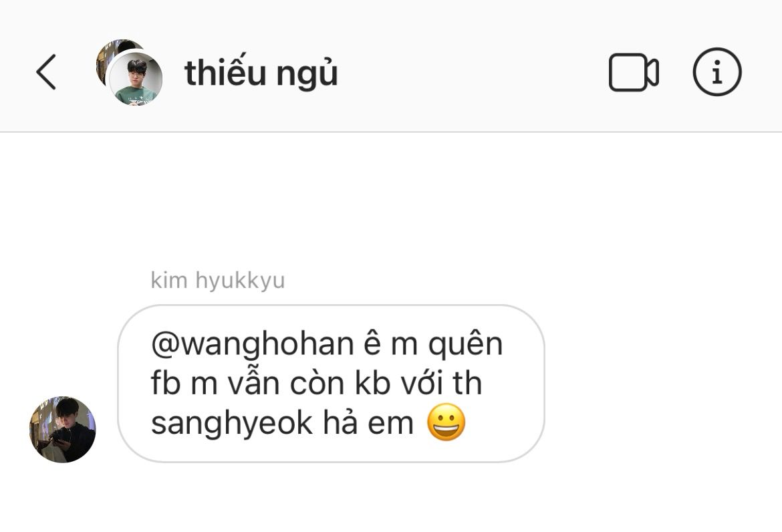Tap the kim hyukkyu sender name label
This screenshot has height=532, width=782.
(x=217, y=280)
